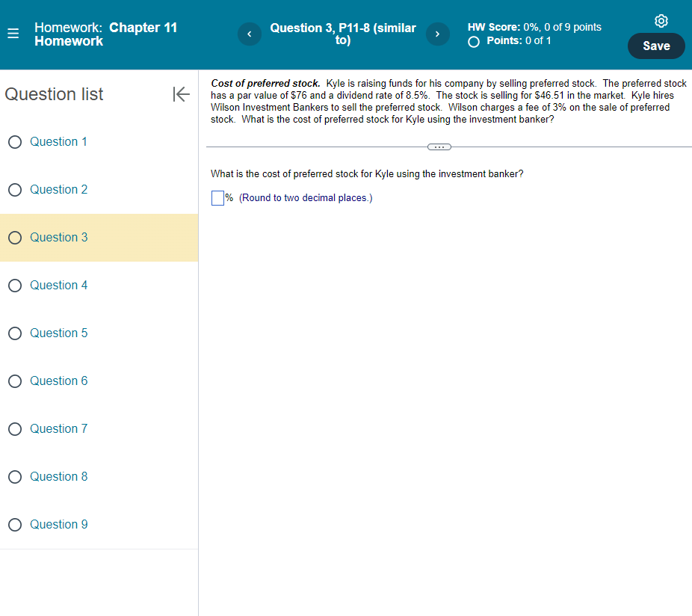
Task: Click Question 7 status circle
Action: 15,429
